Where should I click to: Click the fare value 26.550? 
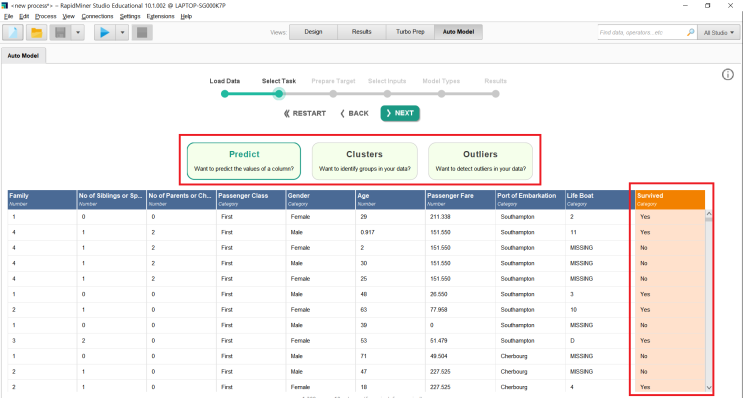pos(439,294)
